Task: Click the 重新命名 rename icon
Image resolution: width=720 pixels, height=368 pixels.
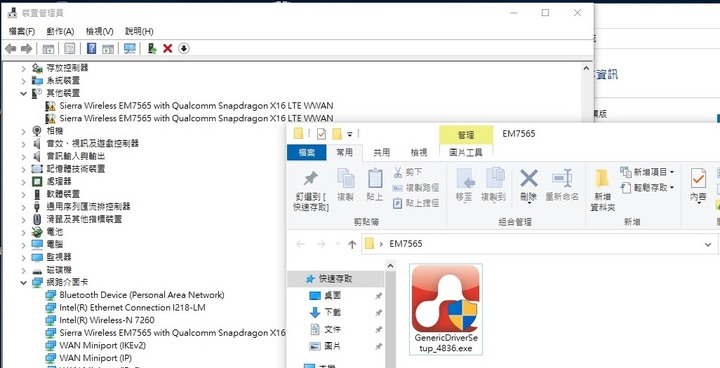Action: click(x=562, y=178)
